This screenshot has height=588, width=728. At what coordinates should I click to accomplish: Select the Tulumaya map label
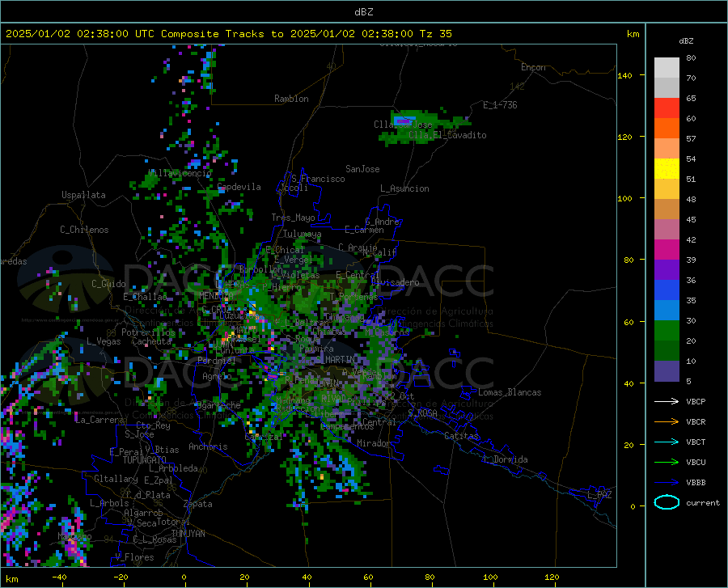tap(302, 234)
